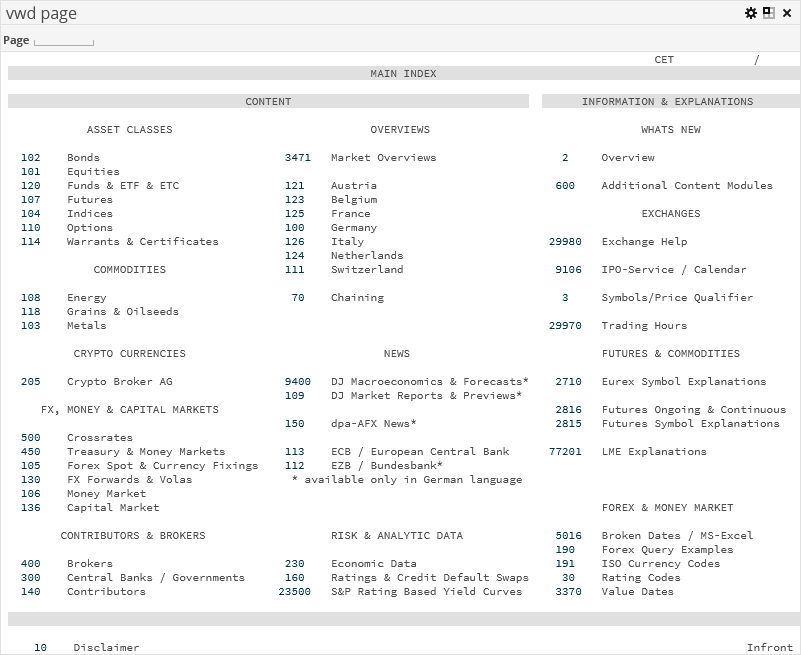Screen dimensions: 801x655
Task: Go to Funds & ETF & ETC
Action: click(x=122, y=186)
